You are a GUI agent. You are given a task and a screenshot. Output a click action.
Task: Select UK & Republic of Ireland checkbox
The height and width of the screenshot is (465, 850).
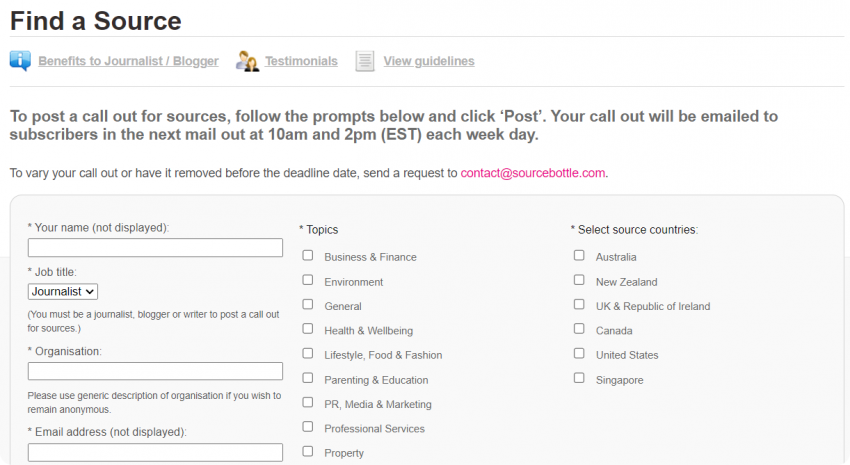[x=579, y=305]
